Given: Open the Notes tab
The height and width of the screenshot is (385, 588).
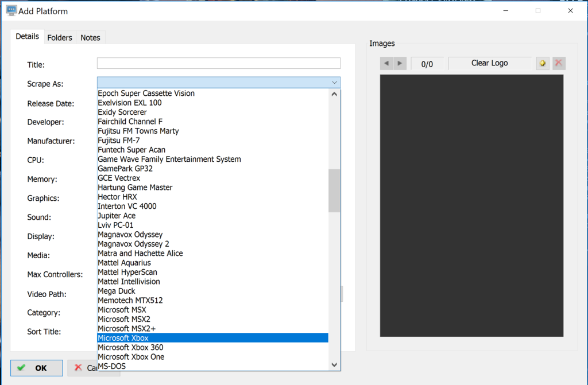Looking at the screenshot, I should click(x=90, y=37).
